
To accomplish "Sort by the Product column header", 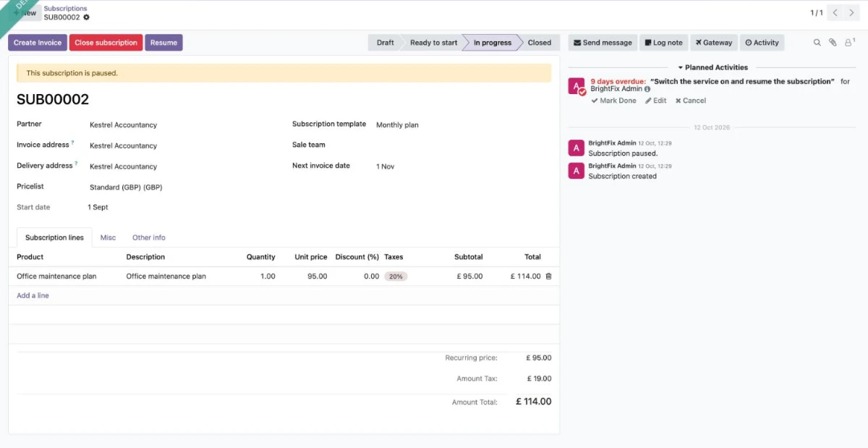I will point(30,257).
